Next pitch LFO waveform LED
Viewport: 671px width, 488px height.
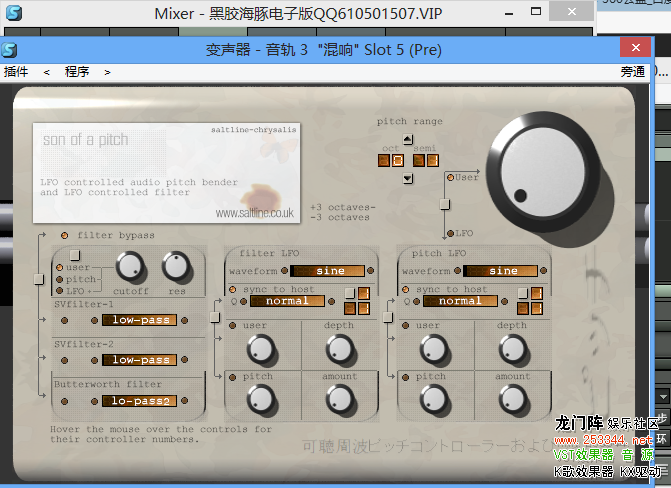tap(543, 271)
